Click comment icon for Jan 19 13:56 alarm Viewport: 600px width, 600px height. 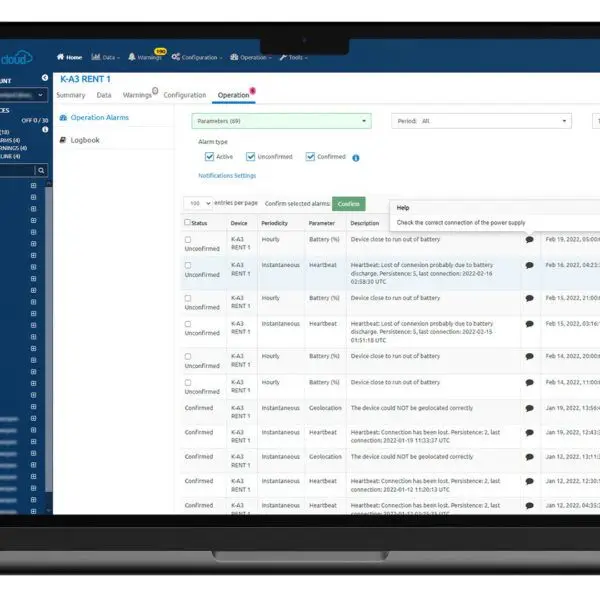(x=530, y=408)
